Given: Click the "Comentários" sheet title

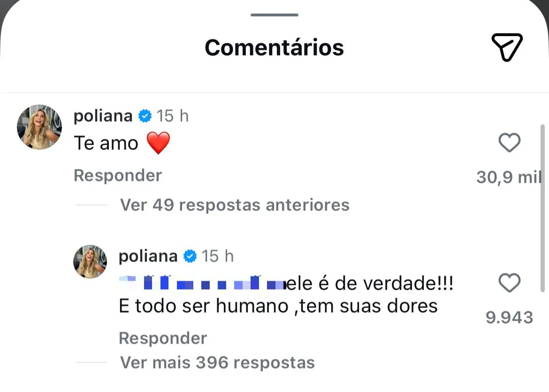Looking at the screenshot, I should 274,47.
